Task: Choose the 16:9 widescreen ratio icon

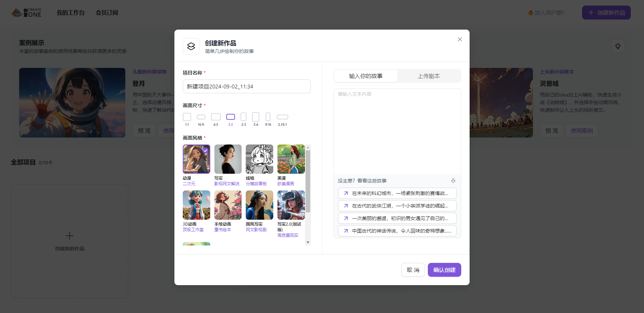Action: pos(201,117)
